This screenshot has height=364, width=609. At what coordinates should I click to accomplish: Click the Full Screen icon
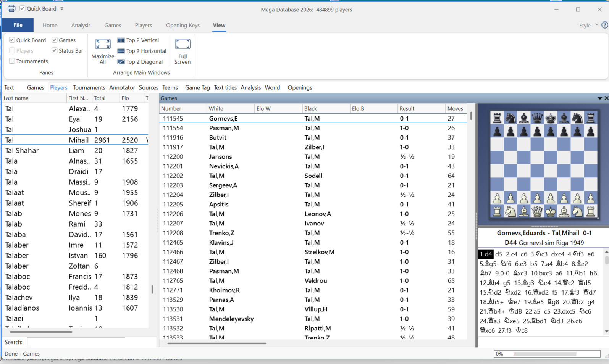click(183, 44)
